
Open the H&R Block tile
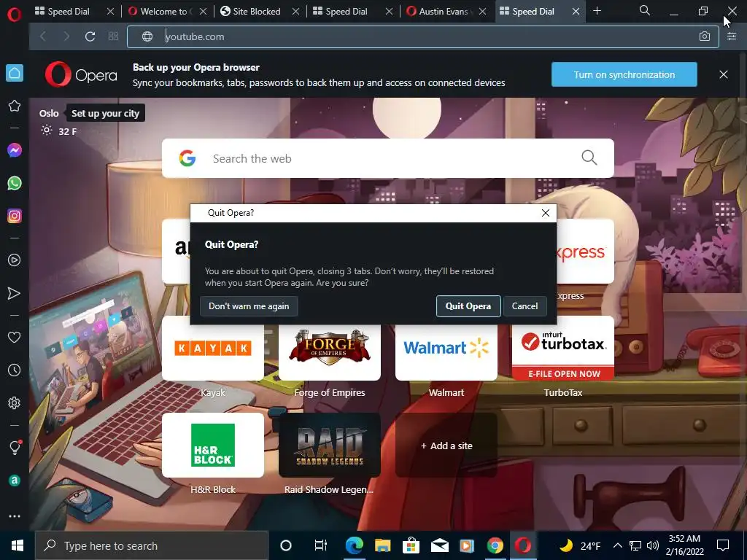213,446
